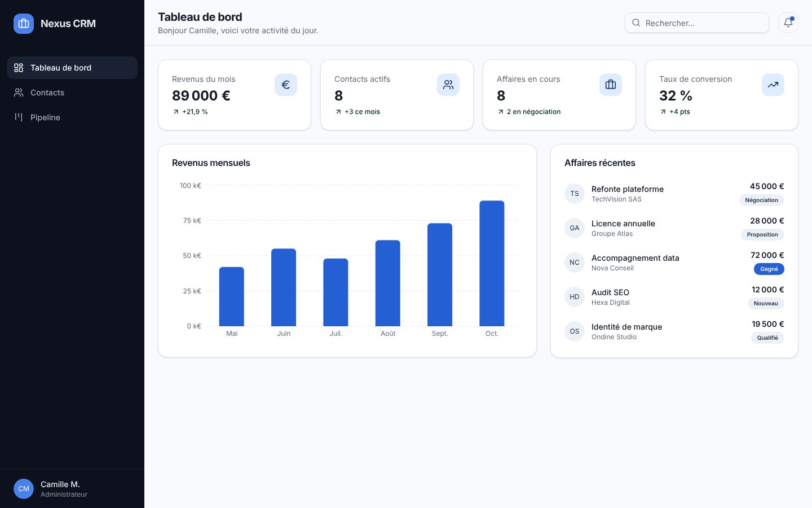Click the GA avatar for Groupe Atlas

click(575, 228)
